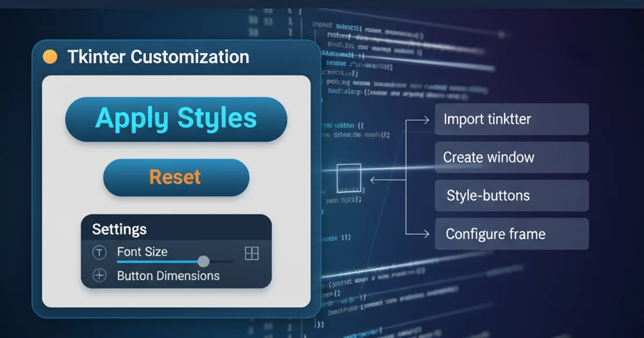
Task: Click the Font Size slider handle
Action: click(203, 261)
